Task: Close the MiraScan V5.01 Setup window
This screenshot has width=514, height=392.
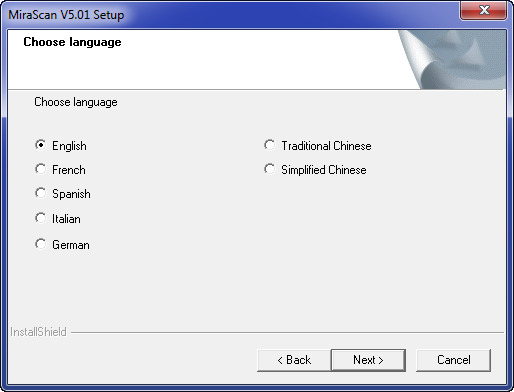Action: click(x=484, y=10)
